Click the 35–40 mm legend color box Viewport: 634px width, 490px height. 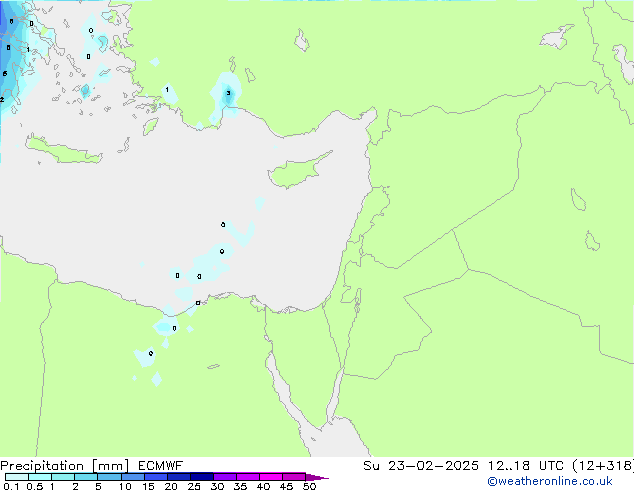coord(247,477)
